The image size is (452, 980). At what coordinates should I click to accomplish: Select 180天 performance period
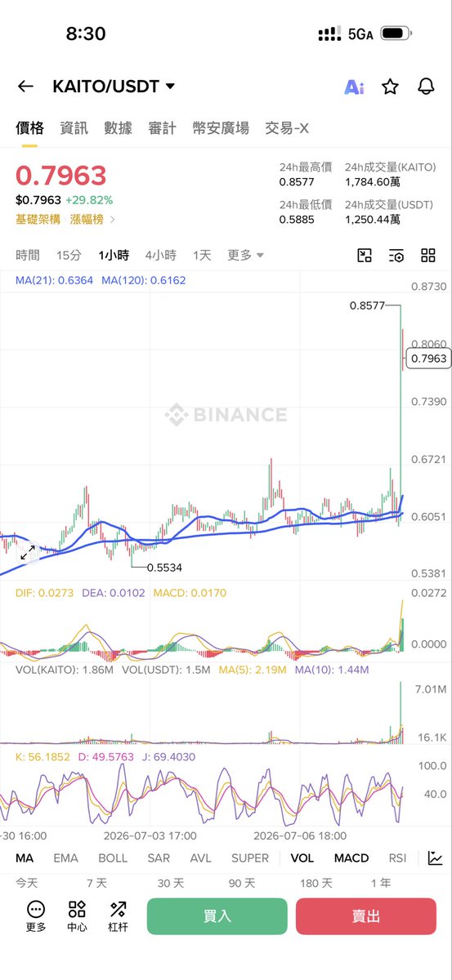(x=316, y=883)
